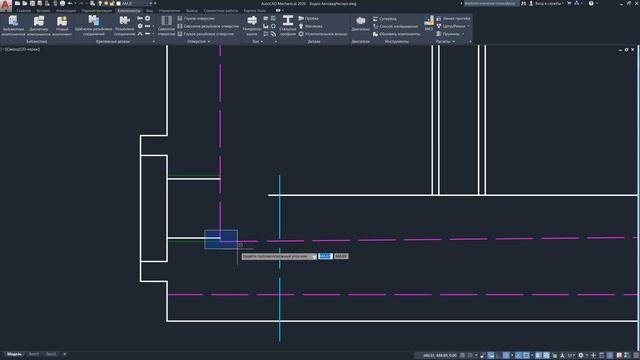
Task: Open Диспетчер компонентов tool
Action: [x=39, y=26]
